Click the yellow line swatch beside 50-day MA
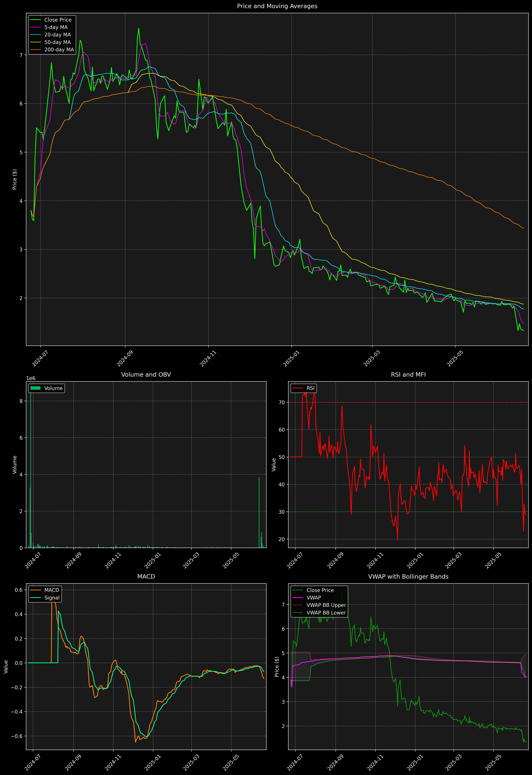532x775 pixels. pyautogui.click(x=35, y=42)
